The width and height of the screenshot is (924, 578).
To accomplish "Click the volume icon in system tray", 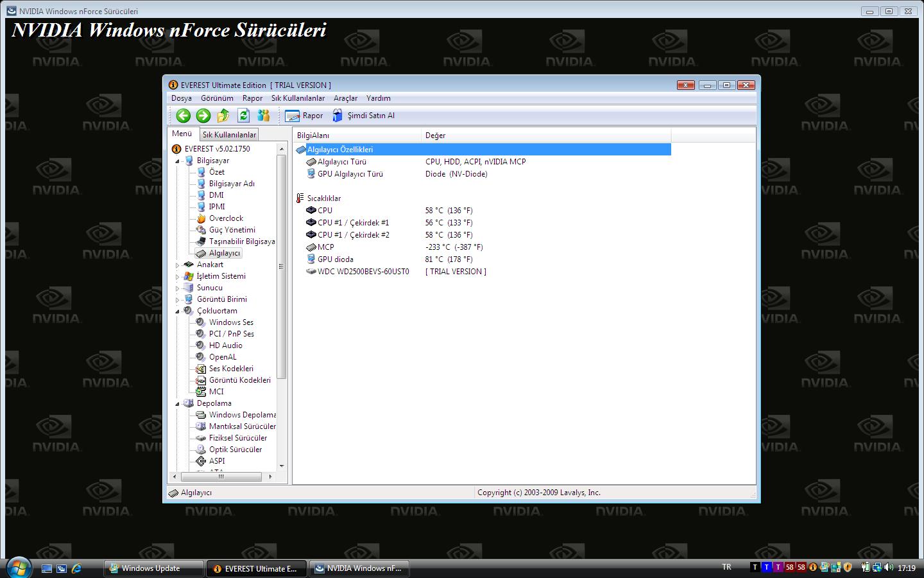I will 889,568.
